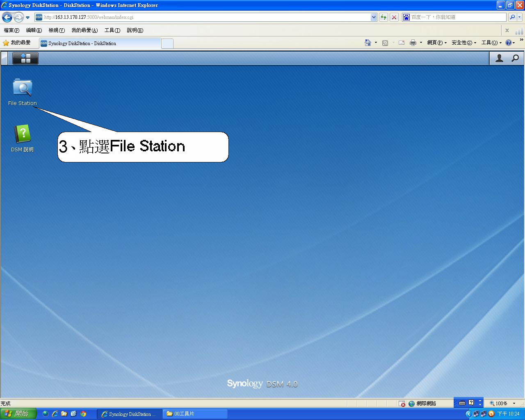Click the 完成 status bar text
Screen dimensions: 525x420
tap(6, 404)
